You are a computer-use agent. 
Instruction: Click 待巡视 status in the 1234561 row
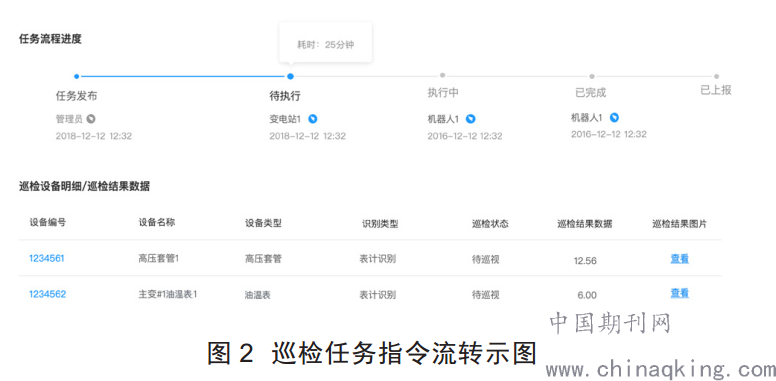485,259
